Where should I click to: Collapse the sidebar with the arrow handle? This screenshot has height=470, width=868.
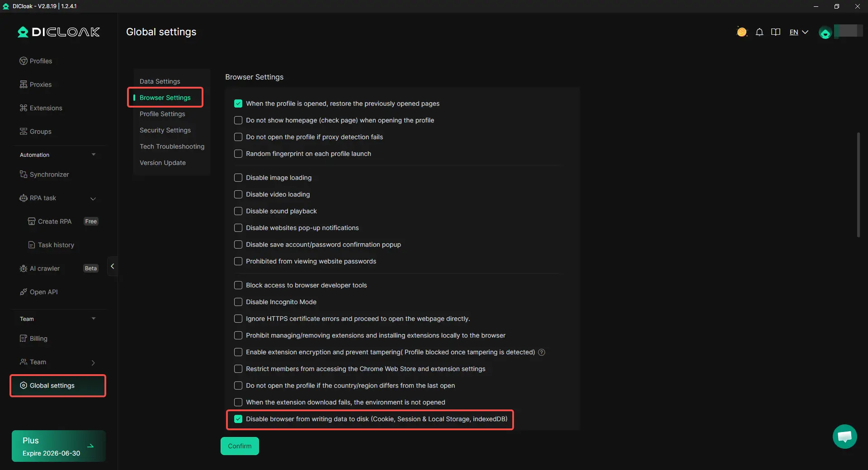coord(112,266)
